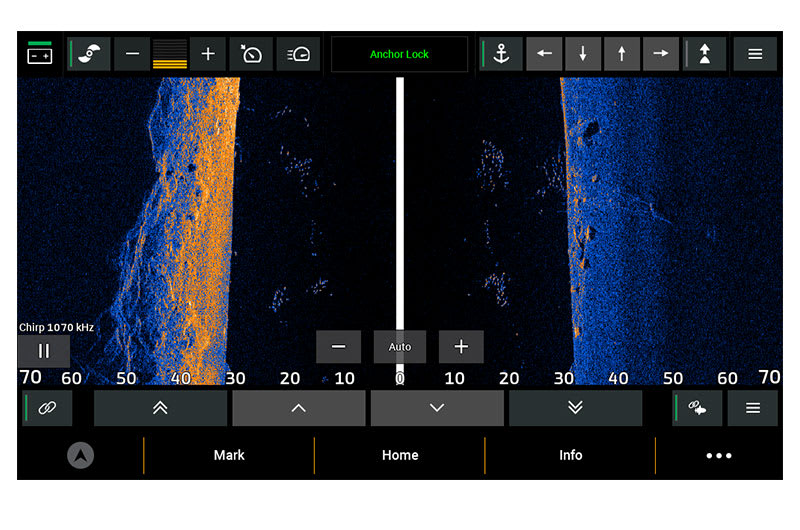Decrease motor speed with top-left minus
Screen dimensions: 800x530
131,54
